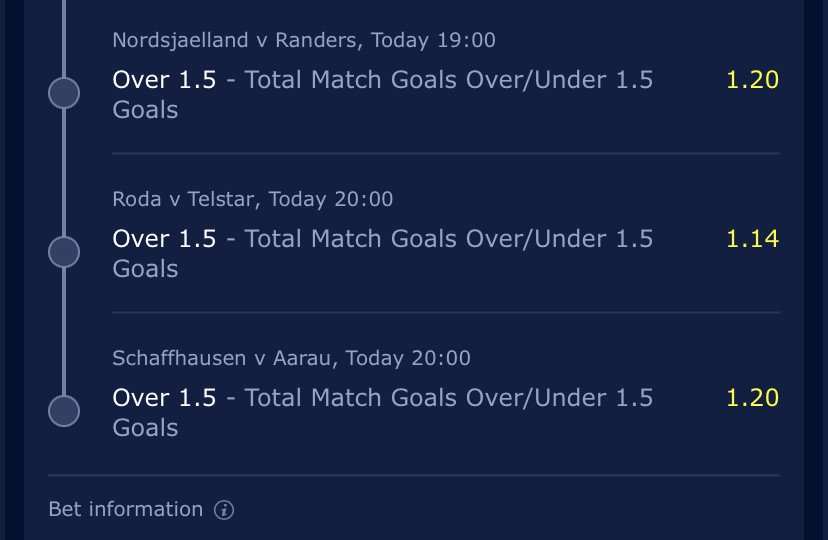Image resolution: width=828 pixels, height=540 pixels.
Task: Click timeline line above the Nordsjaelland marker
Action: [64, 38]
